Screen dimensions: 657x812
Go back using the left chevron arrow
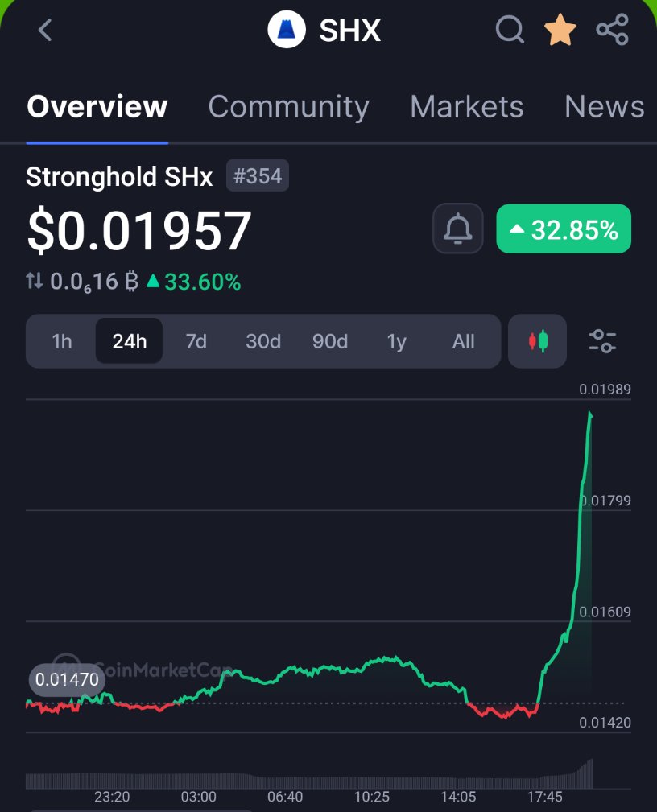[x=46, y=30]
